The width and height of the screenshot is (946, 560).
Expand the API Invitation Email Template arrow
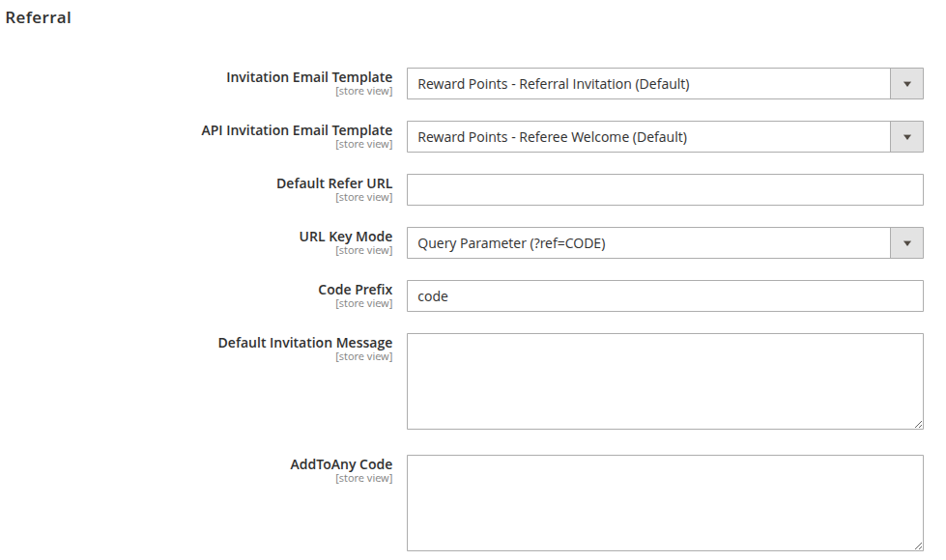(906, 137)
